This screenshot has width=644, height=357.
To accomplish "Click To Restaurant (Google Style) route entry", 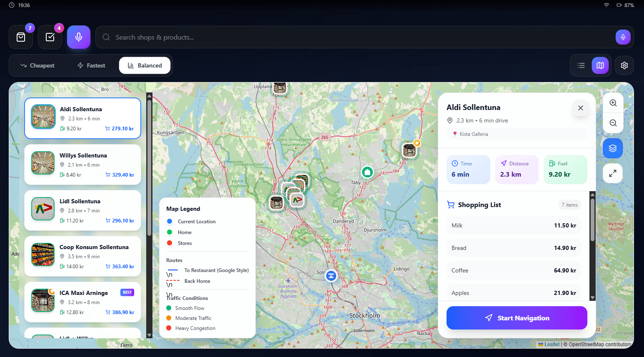I will [207, 270].
